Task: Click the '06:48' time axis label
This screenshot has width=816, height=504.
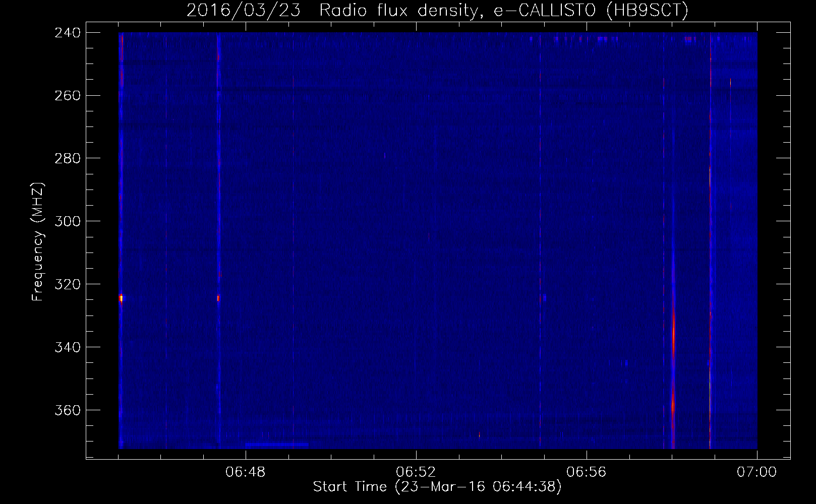Action: [246, 473]
